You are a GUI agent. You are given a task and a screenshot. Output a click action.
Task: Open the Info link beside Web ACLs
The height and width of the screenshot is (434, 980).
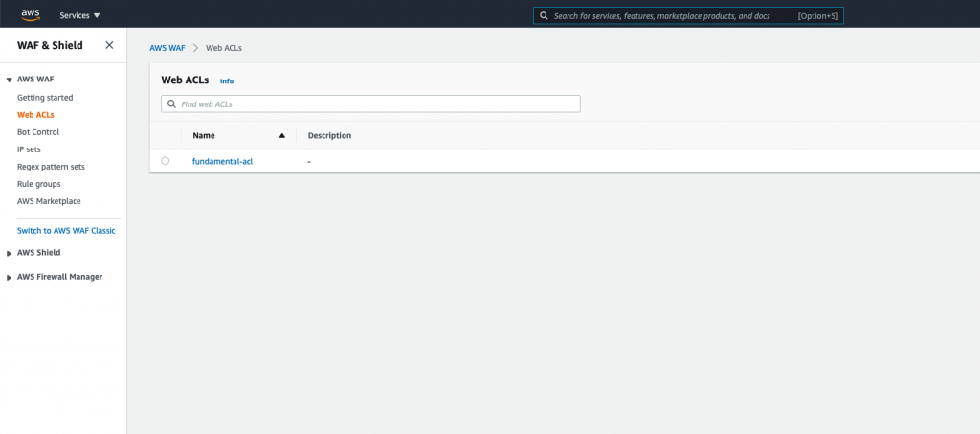(x=226, y=81)
